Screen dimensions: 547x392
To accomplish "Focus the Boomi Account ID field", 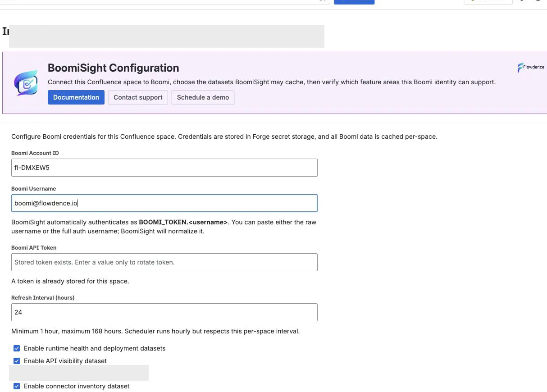I will (164, 168).
